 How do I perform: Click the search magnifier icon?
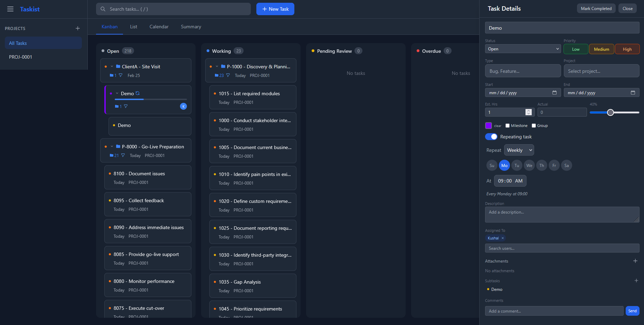103,9
